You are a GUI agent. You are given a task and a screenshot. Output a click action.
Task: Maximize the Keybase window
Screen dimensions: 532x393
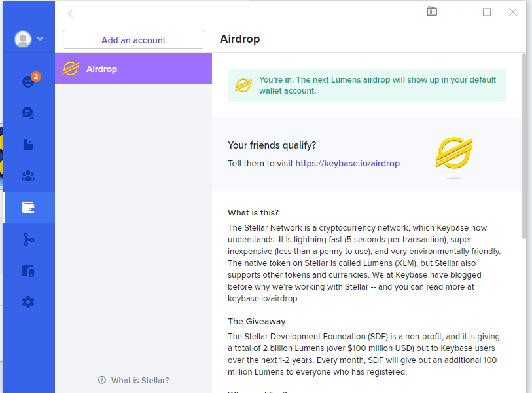[487, 12]
